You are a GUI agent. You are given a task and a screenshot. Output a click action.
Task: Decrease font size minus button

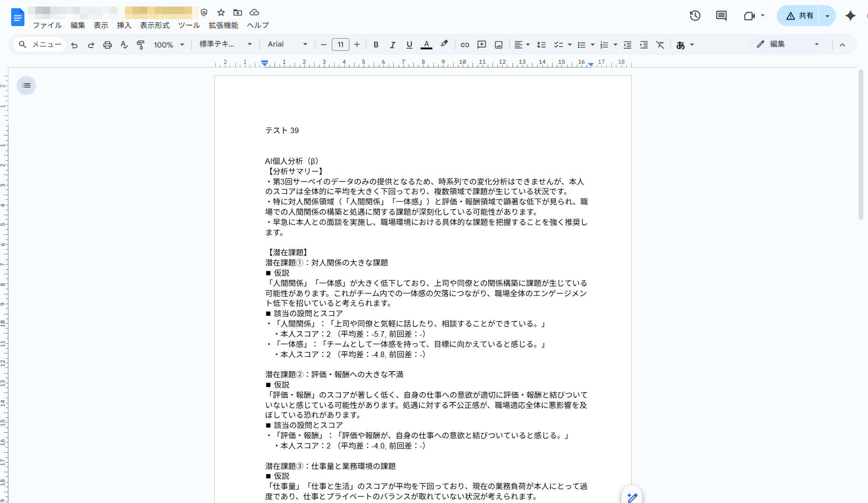323,45
